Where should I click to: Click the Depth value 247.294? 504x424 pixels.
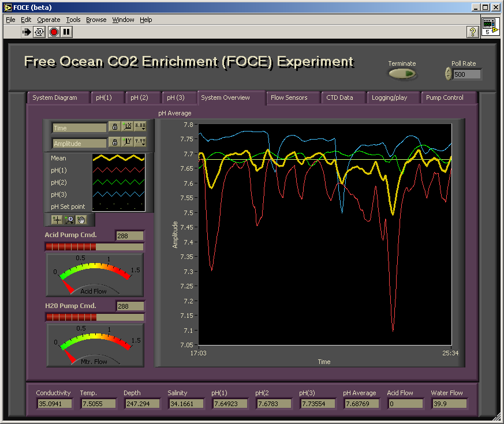[142, 404]
